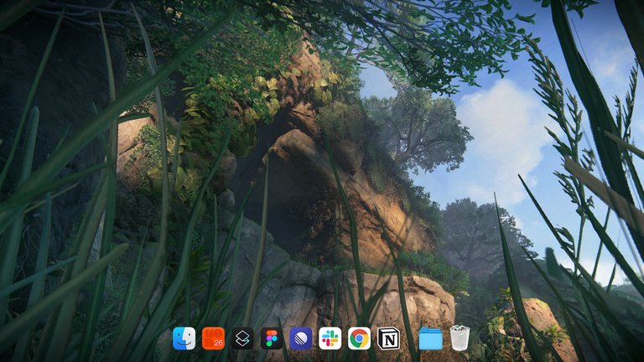Launch the dark stacked-layers app in dock

(242, 339)
